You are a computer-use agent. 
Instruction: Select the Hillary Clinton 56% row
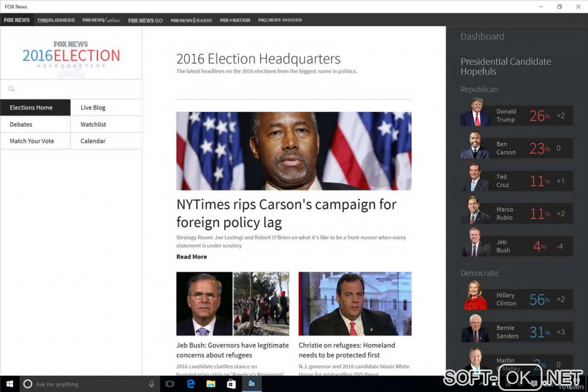tap(517, 299)
